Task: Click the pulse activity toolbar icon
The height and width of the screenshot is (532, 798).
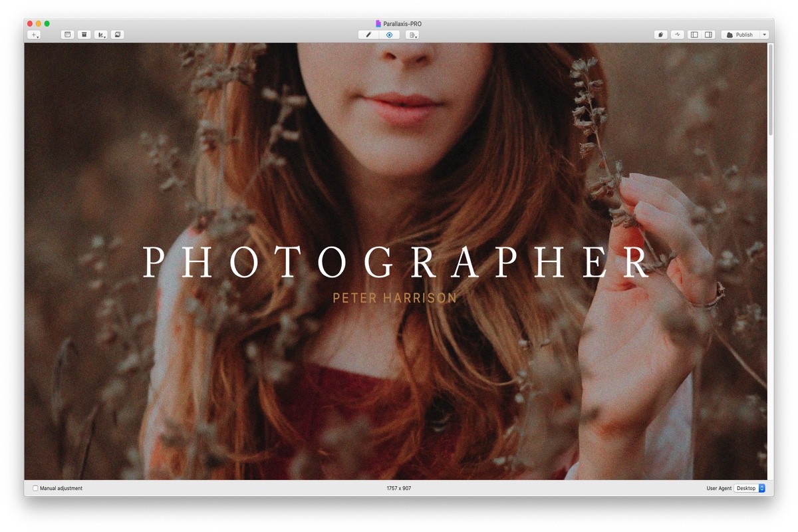Action: (678, 35)
